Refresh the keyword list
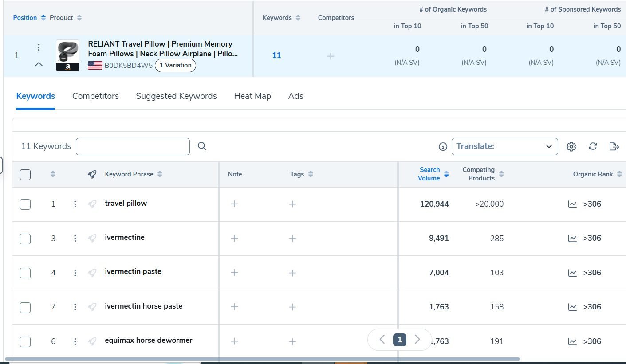Image resolution: width=626 pixels, height=364 pixels. 593,146
